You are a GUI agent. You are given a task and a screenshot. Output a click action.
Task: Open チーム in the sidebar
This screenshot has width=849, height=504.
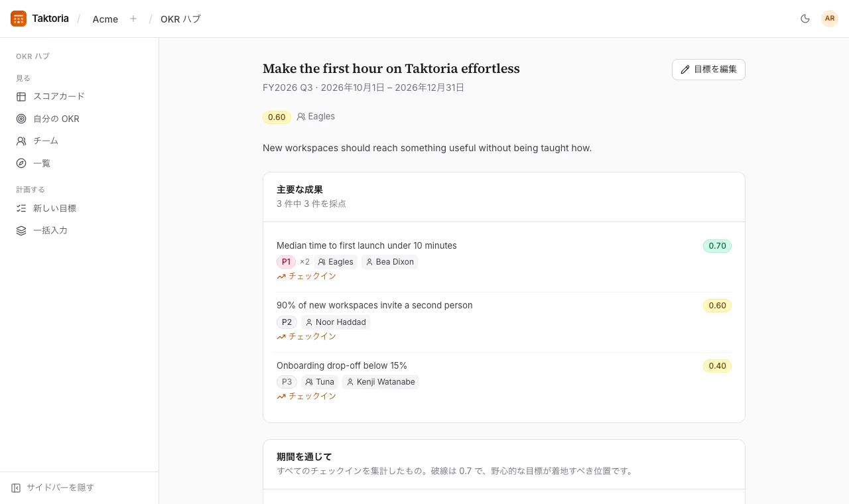[79, 141]
